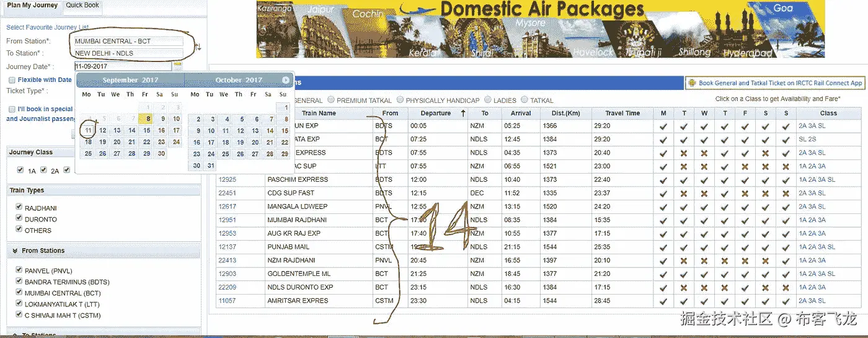Sort by Train Name column header

pos(319,113)
